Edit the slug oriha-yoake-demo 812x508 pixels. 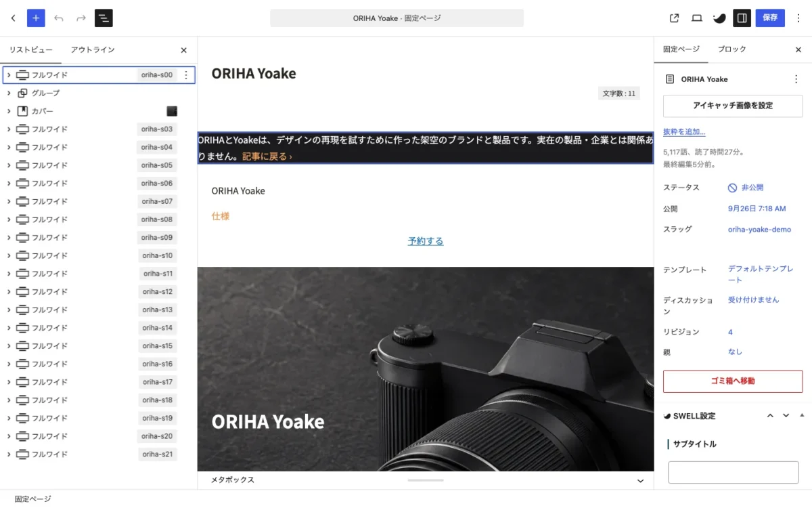click(759, 230)
